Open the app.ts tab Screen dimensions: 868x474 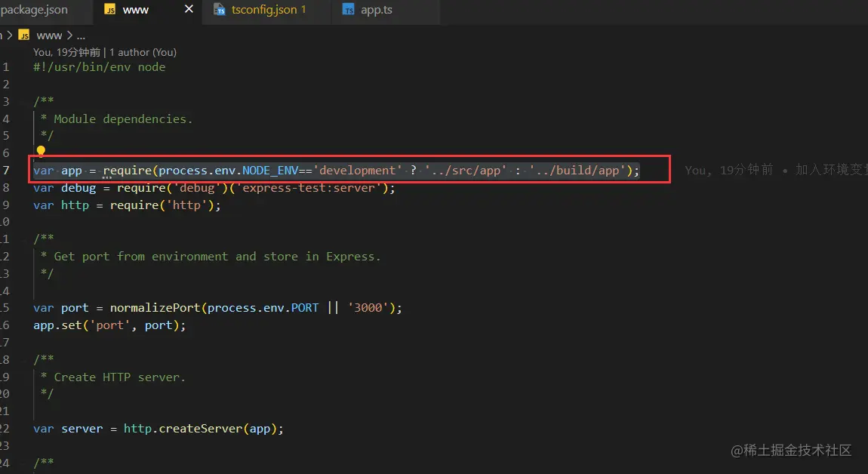tap(377, 10)
